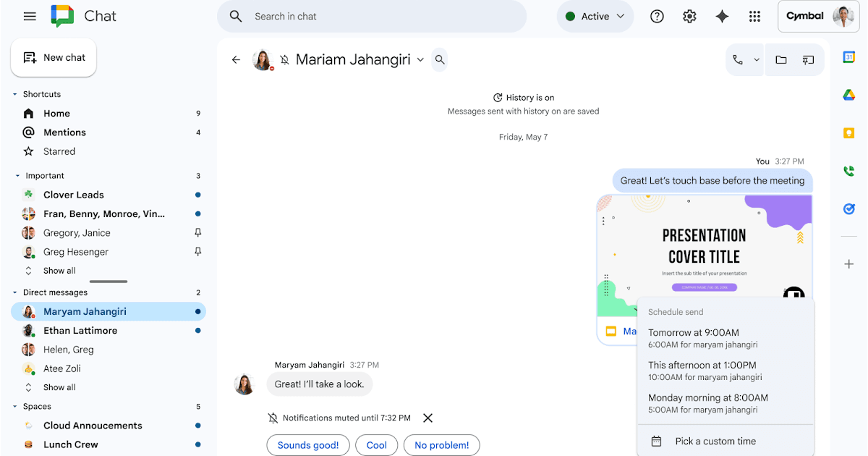Expand the Mariam Jahangiri name dropdown
Screen dimensions: 868x456
coord(420,60)
